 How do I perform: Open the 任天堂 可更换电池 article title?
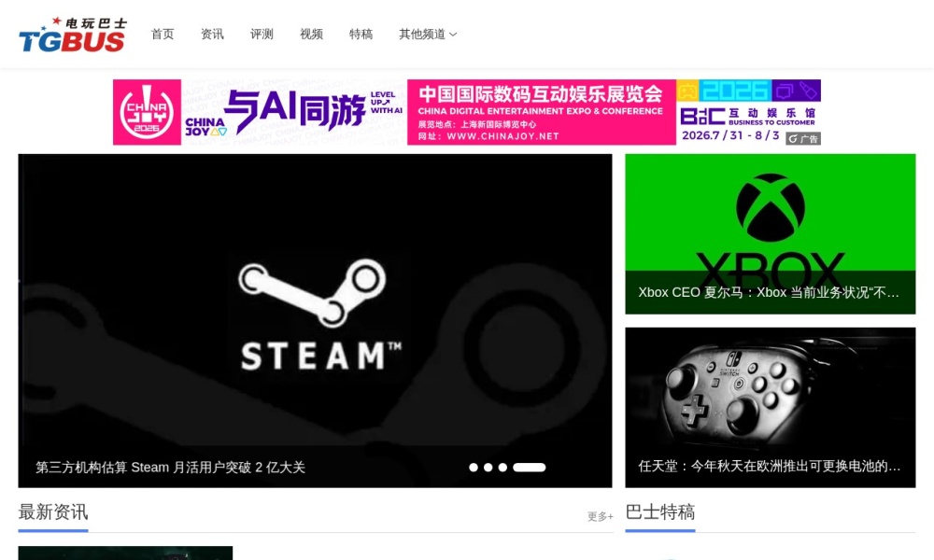(x=769, y=466)
